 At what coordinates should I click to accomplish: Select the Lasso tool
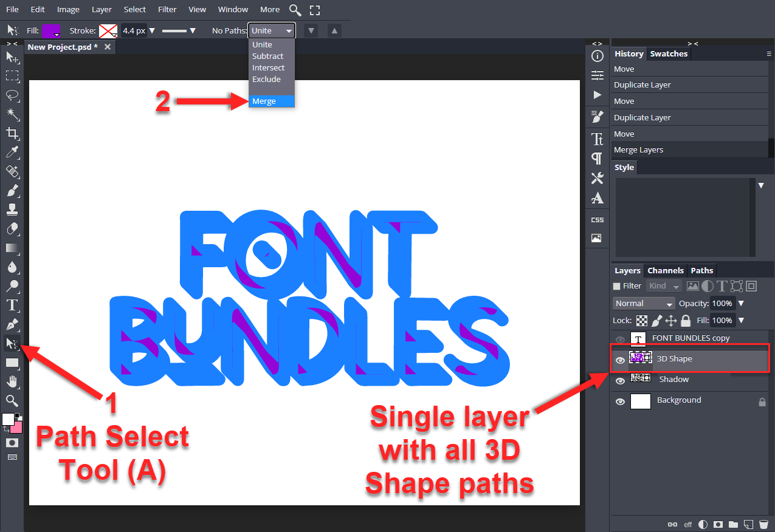click(12, 95)
